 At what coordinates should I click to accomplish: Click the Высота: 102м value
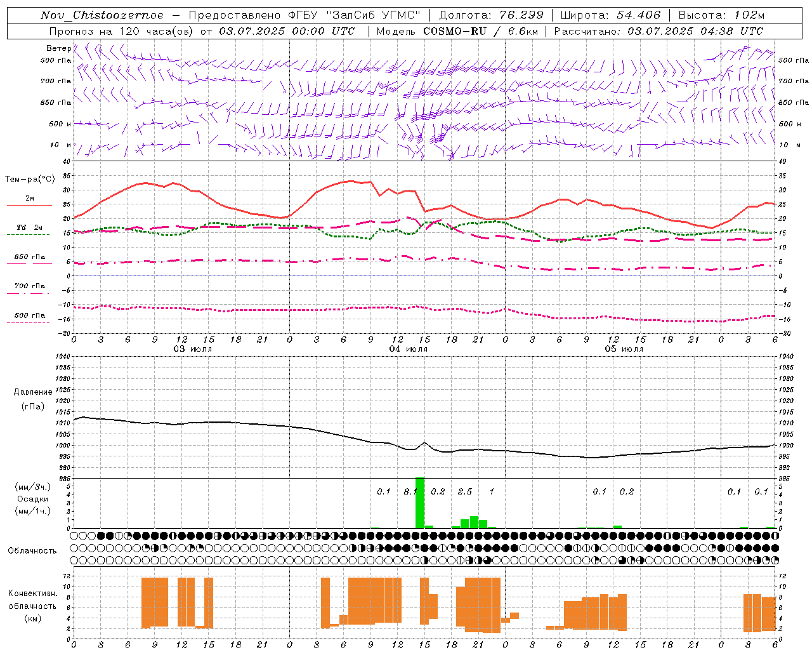(x=721, y=15)
